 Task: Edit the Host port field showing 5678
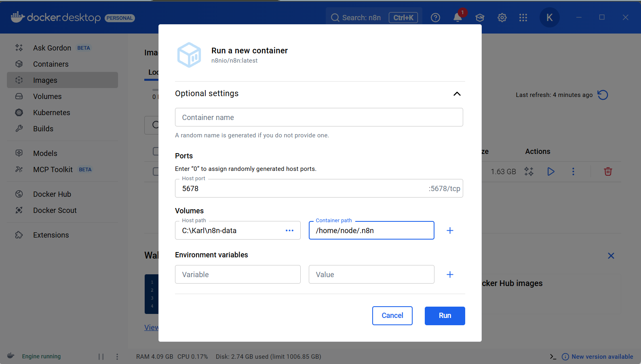point(319,188)
